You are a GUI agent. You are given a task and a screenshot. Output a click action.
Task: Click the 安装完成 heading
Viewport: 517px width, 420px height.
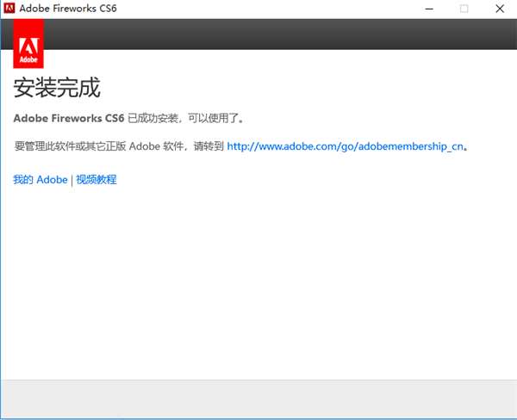click(57, 88)
